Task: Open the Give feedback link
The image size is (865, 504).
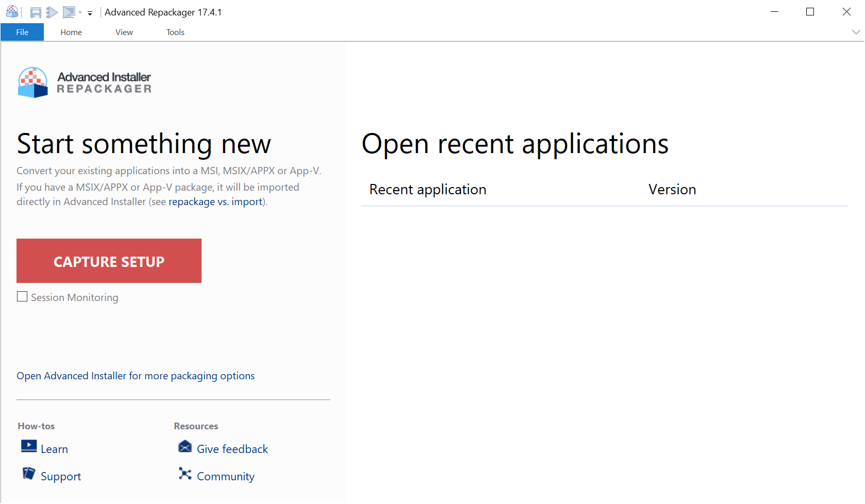Action: 232,449
